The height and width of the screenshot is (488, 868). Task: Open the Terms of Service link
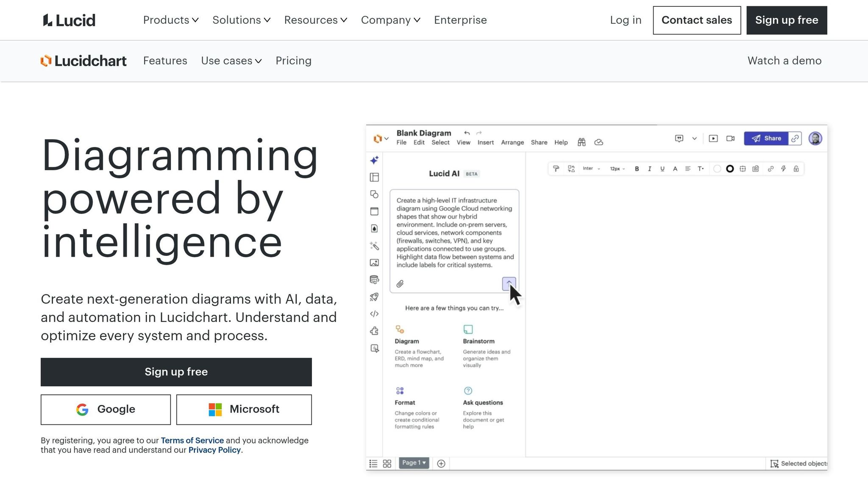tap(192, 440)
